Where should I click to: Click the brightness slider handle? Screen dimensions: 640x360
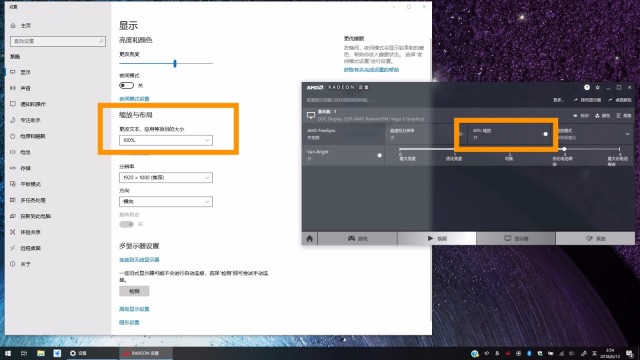[x=175, y=63]
